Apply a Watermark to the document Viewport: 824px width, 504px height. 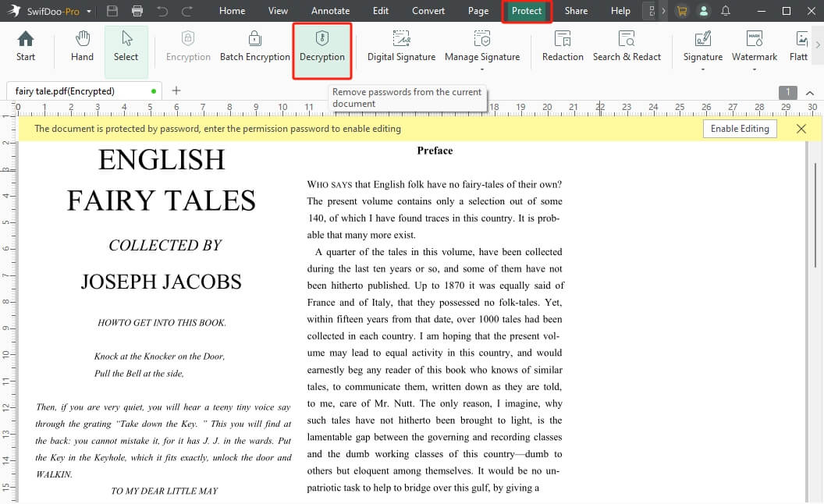coord(754,48)
